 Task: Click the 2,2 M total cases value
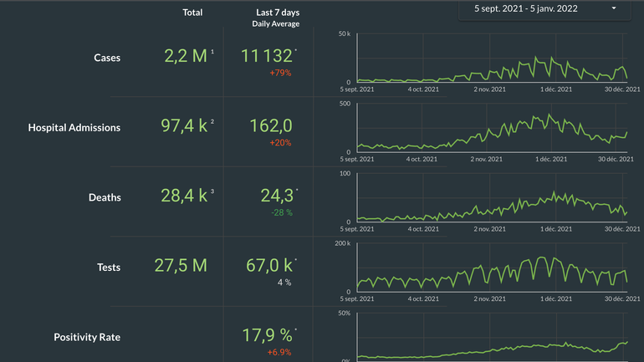pyautogui.click(x=184, y=56)
